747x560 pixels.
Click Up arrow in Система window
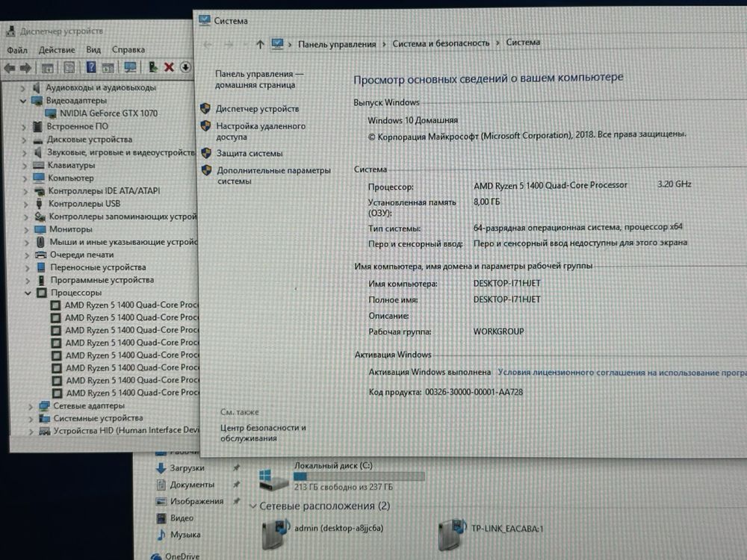(x=260, y=44)
